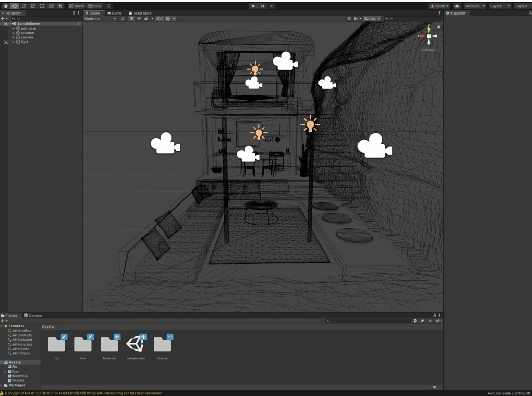Toggle 2D view in Scene toolbar
Image resolution: width=532 pixels, height=396 pixels.
coord(123,18)
